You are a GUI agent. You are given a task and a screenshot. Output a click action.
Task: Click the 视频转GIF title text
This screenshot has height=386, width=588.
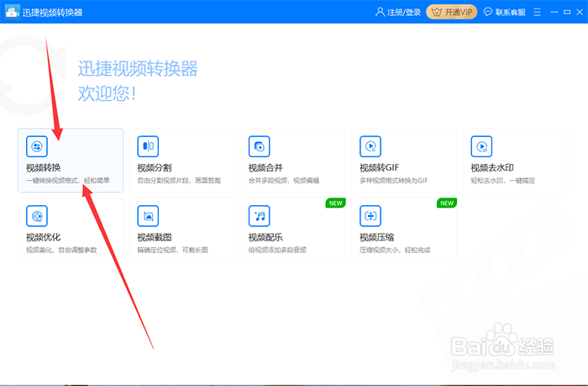pos(379,167)
